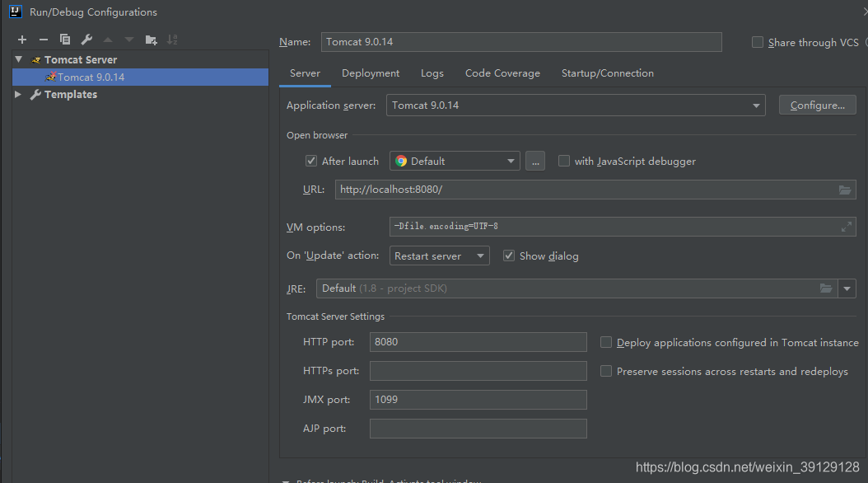Expand VM options field icon
Viewport: 868px width, 483px height.
click(x=847, y=227)
